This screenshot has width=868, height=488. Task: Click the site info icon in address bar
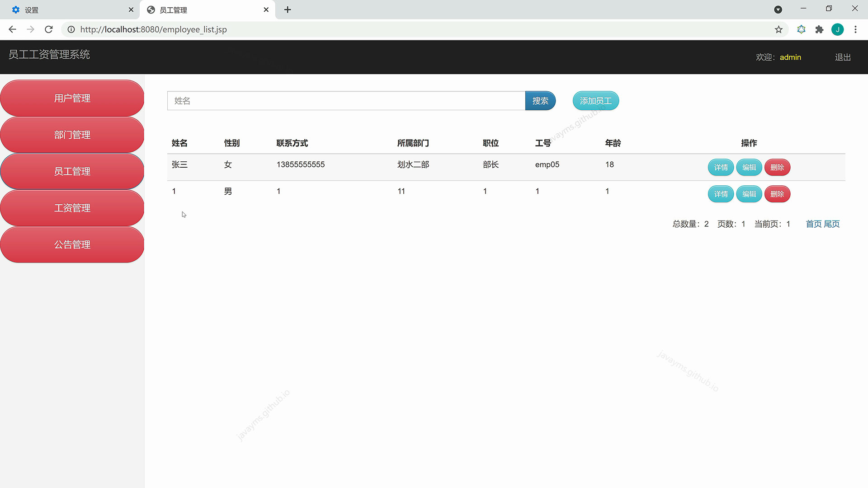pyautogui.click(x=71, y=29)
